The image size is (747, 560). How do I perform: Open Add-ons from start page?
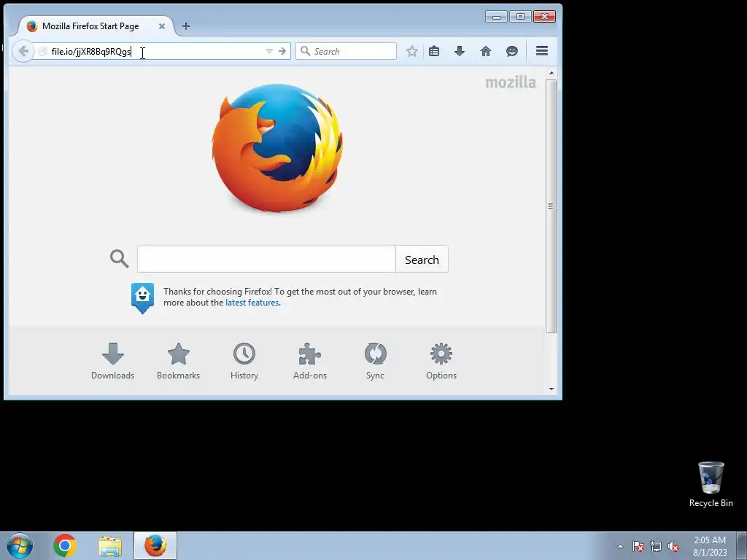coord(309,361)
